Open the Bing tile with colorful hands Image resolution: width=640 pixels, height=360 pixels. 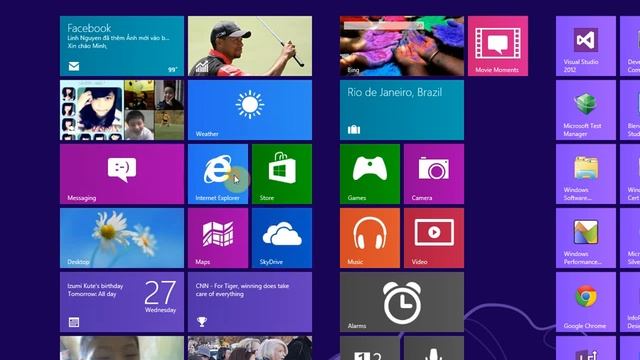coord(402,46)
